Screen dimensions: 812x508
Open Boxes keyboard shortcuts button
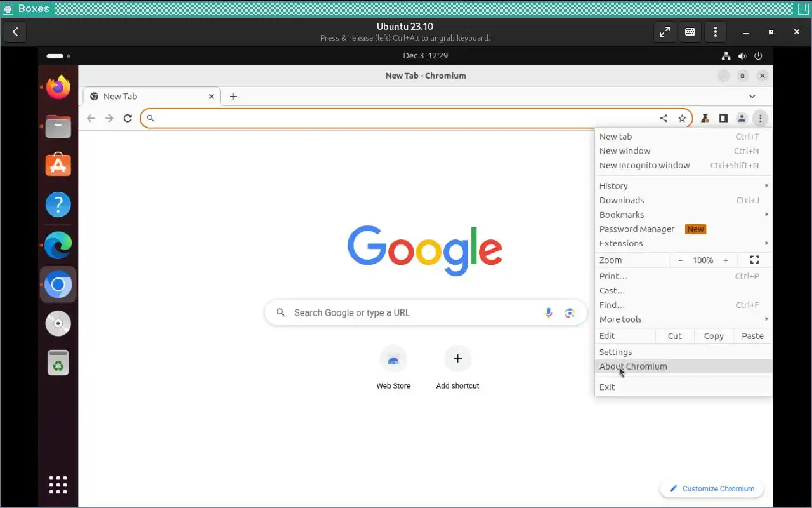click(690, 32)
